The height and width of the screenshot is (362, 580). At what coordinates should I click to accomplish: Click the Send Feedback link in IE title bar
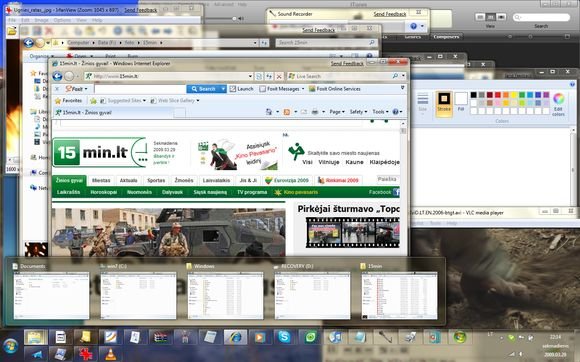point(347,64)
